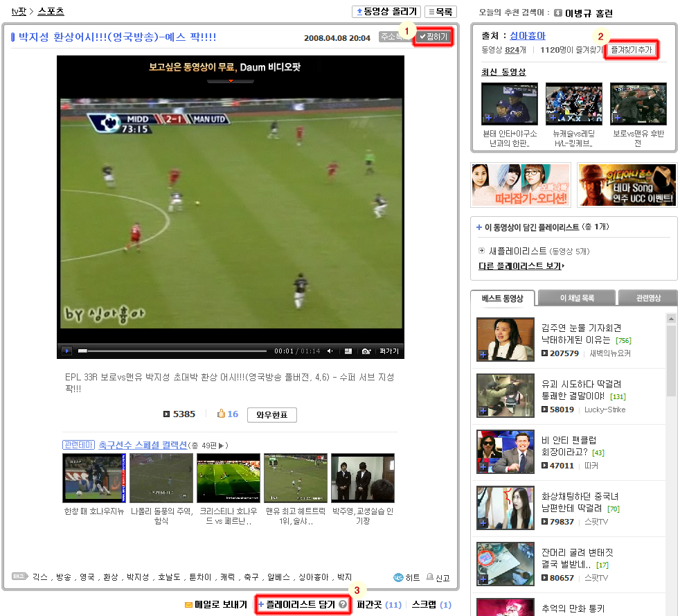This screenshot has height=616, width=680.
Task: Take a snapshot with the camera icon
Action: [x=366, y=351]
